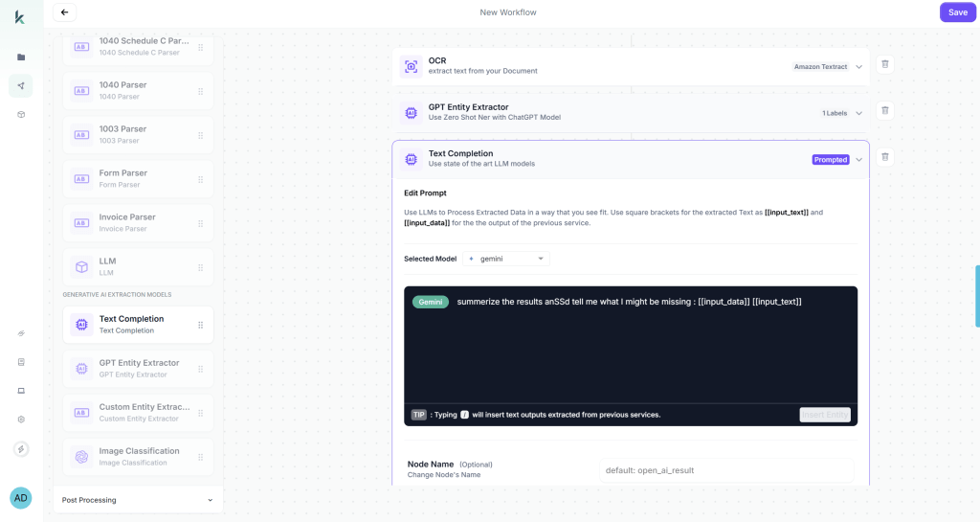
Task: Select Text Completion model in sidebar list
Action: click(138, 325)
